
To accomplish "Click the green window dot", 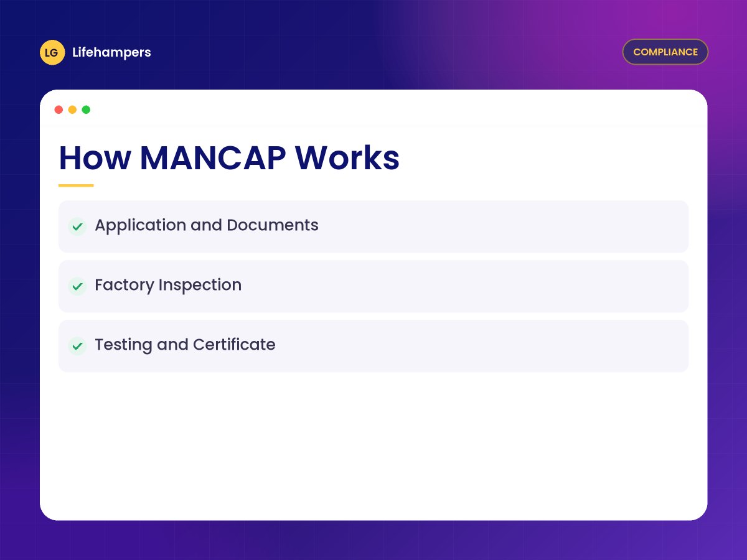I will click(86, 110).
